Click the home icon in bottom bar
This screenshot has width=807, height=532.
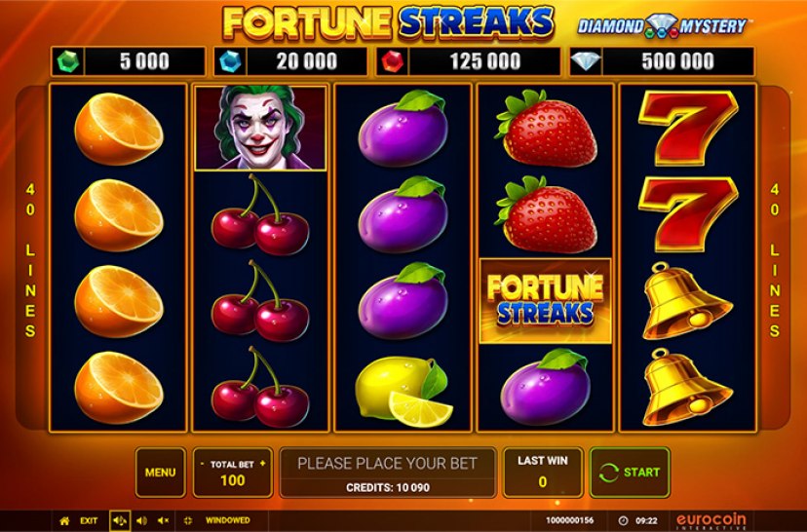click(x=64, y=520)
